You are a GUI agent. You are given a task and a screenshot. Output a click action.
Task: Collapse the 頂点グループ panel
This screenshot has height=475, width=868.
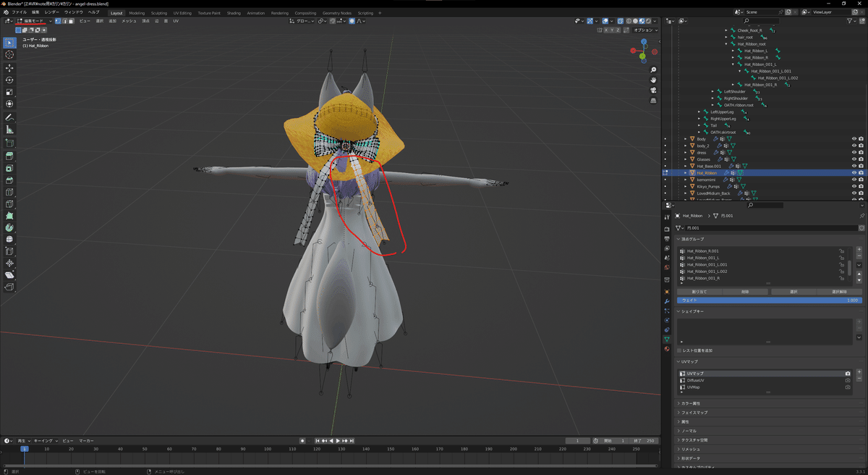[x=692, y=239]
